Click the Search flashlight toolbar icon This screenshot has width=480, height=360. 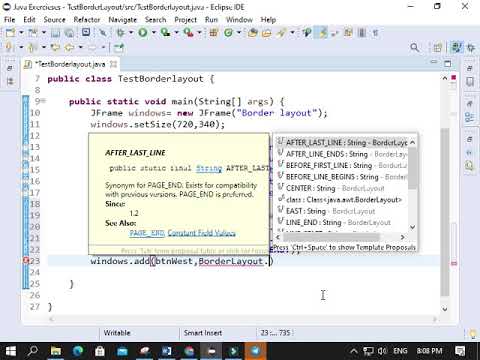pos(281,33)
